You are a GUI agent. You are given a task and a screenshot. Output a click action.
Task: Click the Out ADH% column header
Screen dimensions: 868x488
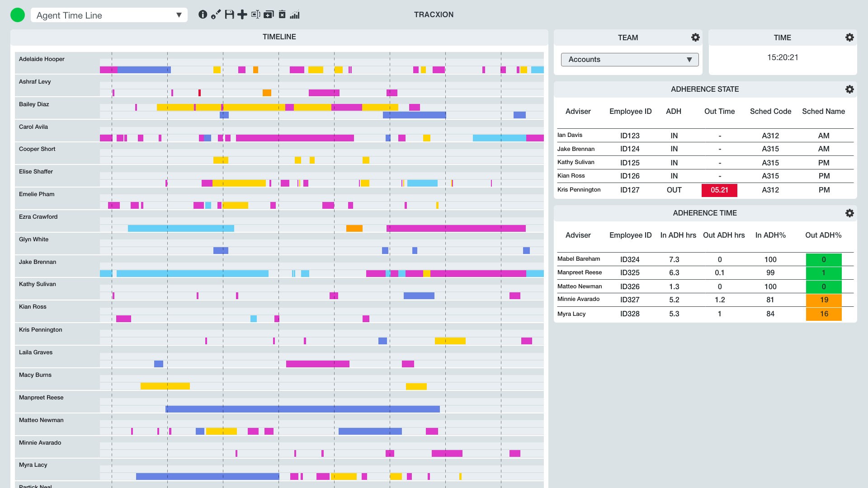coord(823,235)
